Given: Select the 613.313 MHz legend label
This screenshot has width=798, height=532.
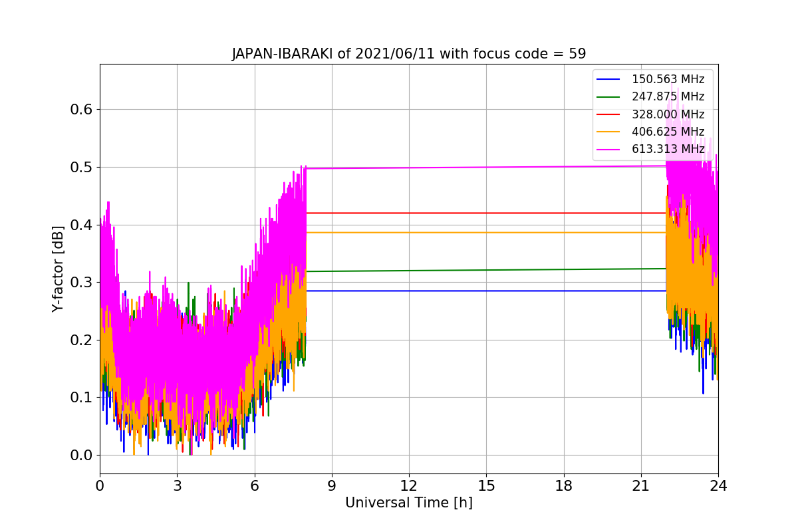Looking at the screenshot, I should click(668, 149).
